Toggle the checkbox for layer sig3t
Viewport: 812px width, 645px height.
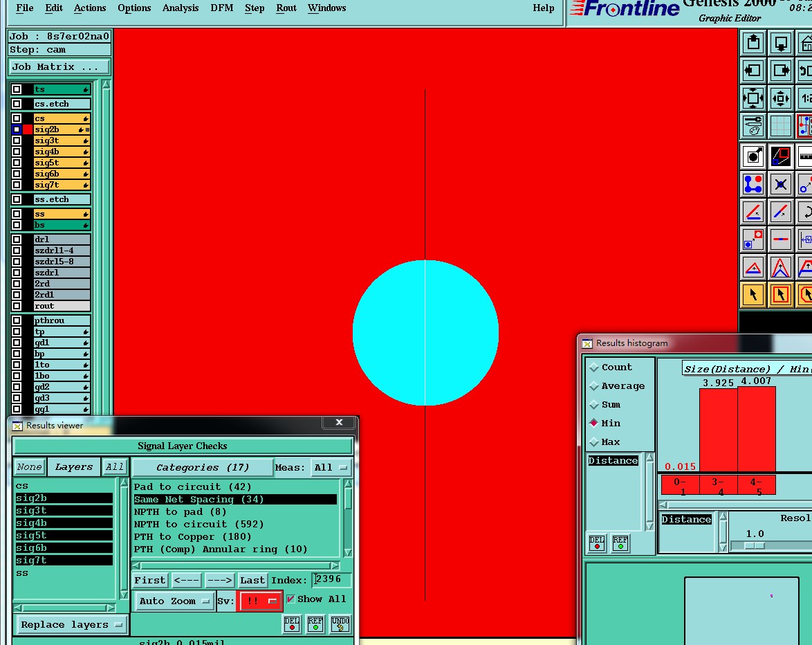coord(17,140)
